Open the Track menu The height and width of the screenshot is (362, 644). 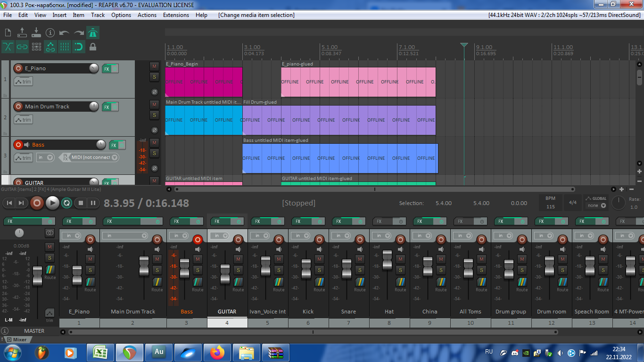click(98, 15)
